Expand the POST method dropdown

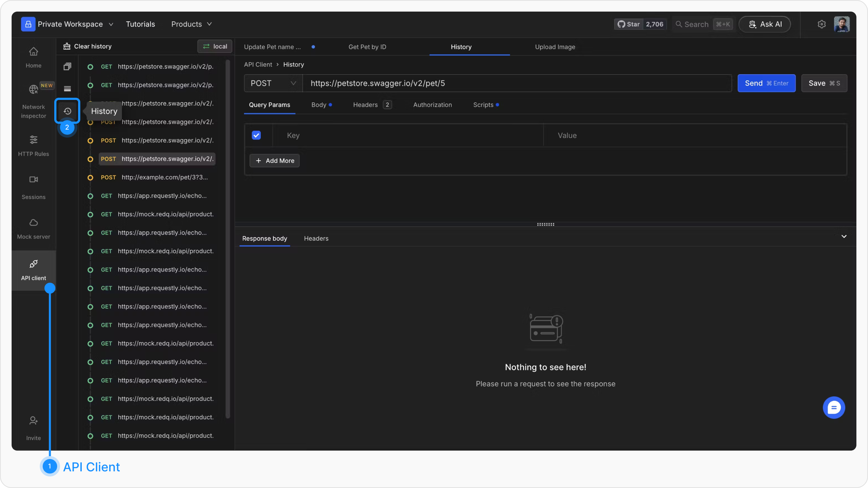(x=273, y=83)
